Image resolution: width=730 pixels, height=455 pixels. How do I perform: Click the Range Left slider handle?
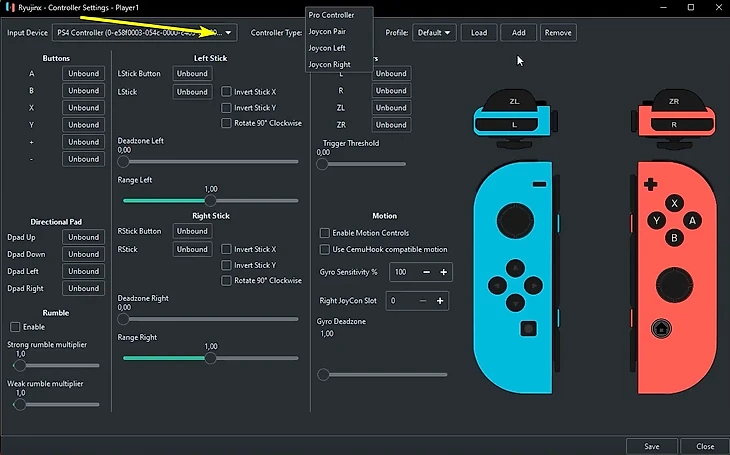tap(211, 200)
